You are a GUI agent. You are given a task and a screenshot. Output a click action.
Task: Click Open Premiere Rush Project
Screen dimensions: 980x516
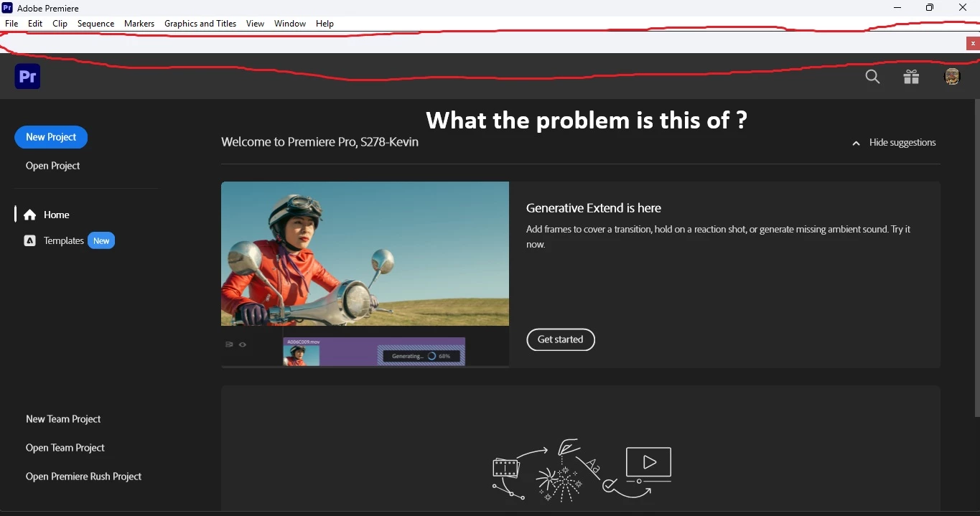(84, 477)
